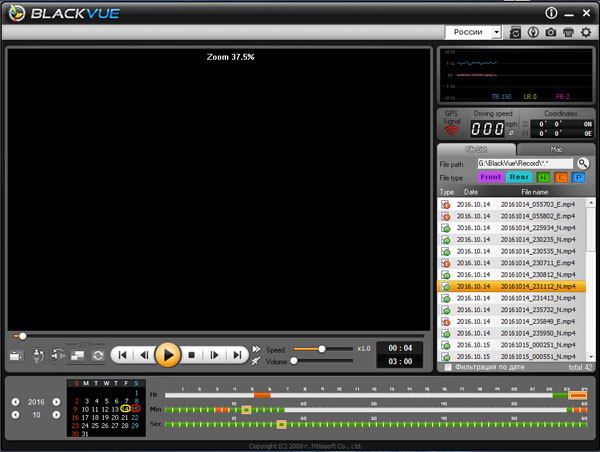The width and height of the screenshot is (600, 452).
Task: Toggle the blue P parking recording filter
Action: [x=578, y=177]
